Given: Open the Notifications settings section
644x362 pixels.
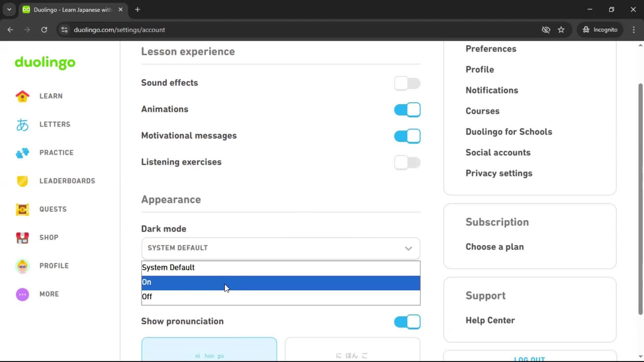Looking at the screenshot, I should tap(492, 90).
